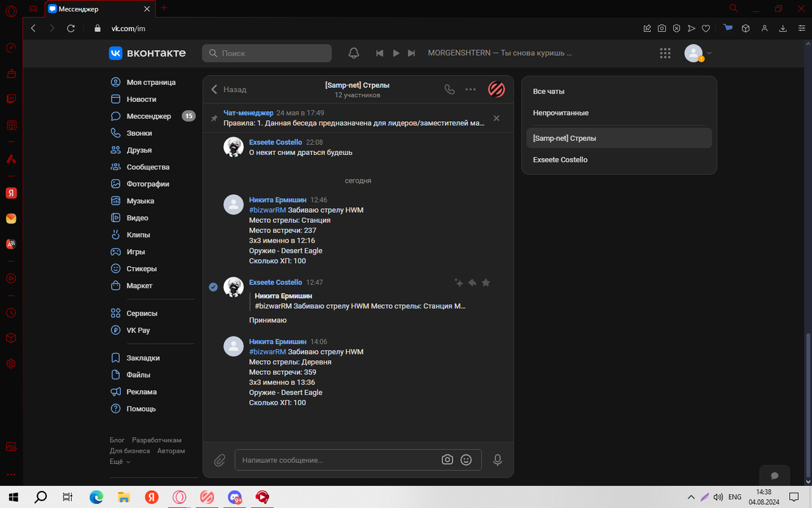Open the VK notifications bell
The width and height of the screenshot is (812, 508).
coord(354,53)
